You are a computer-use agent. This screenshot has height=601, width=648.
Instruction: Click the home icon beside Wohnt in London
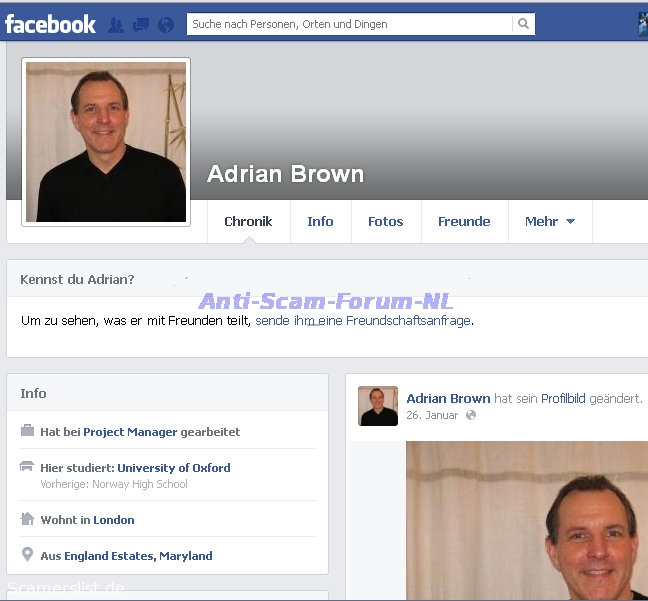tap(27, 520)
